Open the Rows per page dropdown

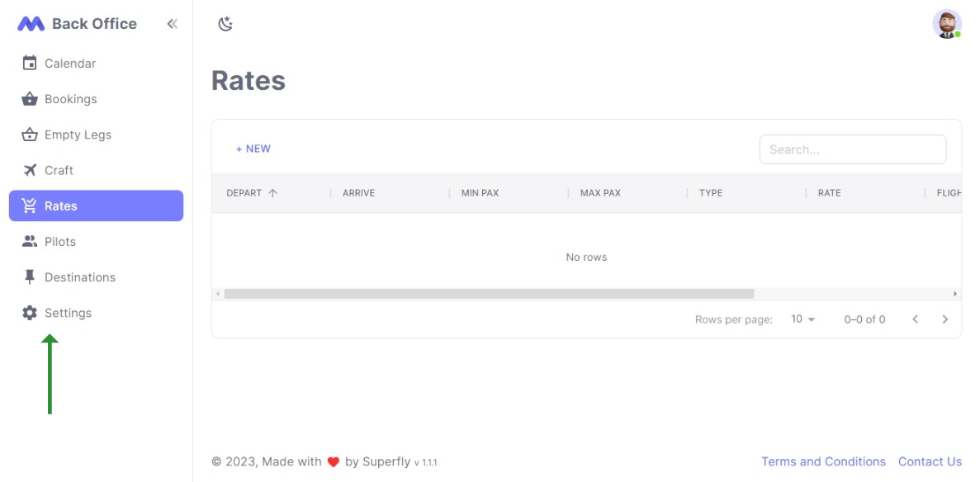point(800,319)
